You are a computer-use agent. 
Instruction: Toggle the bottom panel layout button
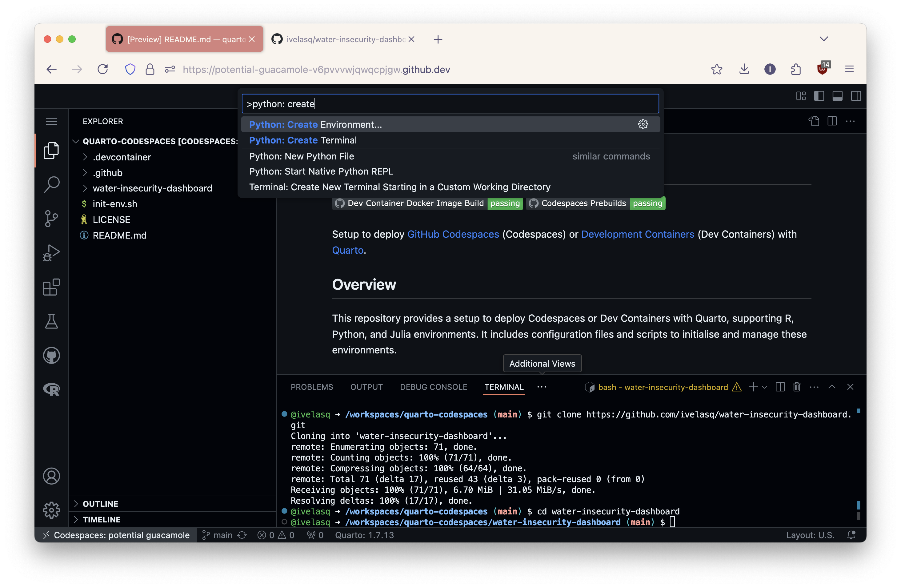coord(837,96)
